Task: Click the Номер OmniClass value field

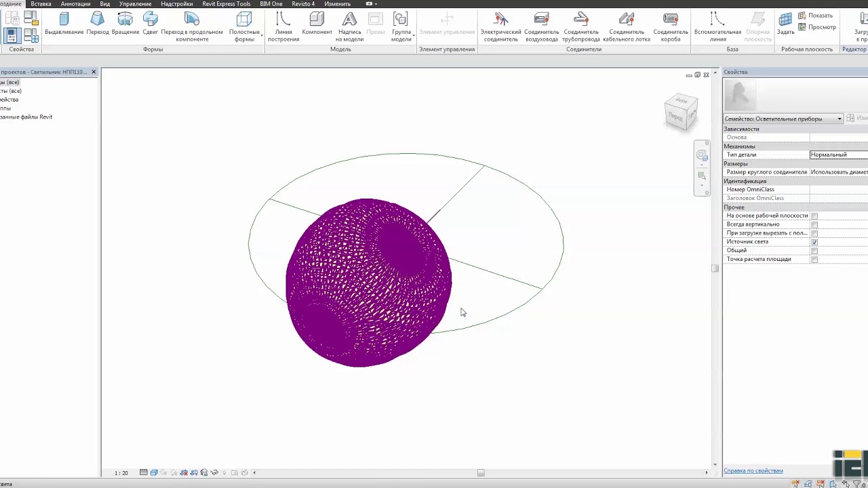Action: coord(839,190)
